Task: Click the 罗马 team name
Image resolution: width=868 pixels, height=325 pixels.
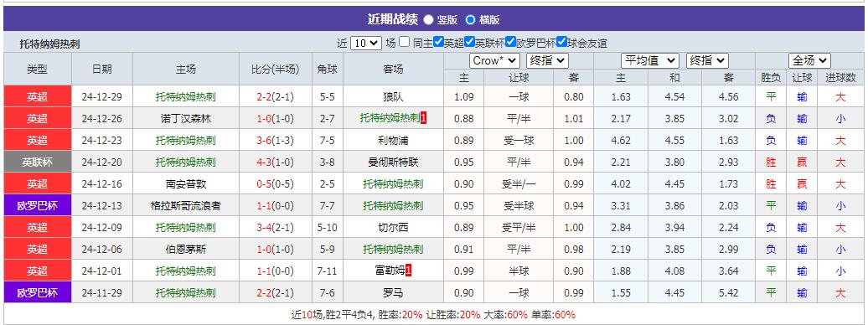Action: point(393,293)
